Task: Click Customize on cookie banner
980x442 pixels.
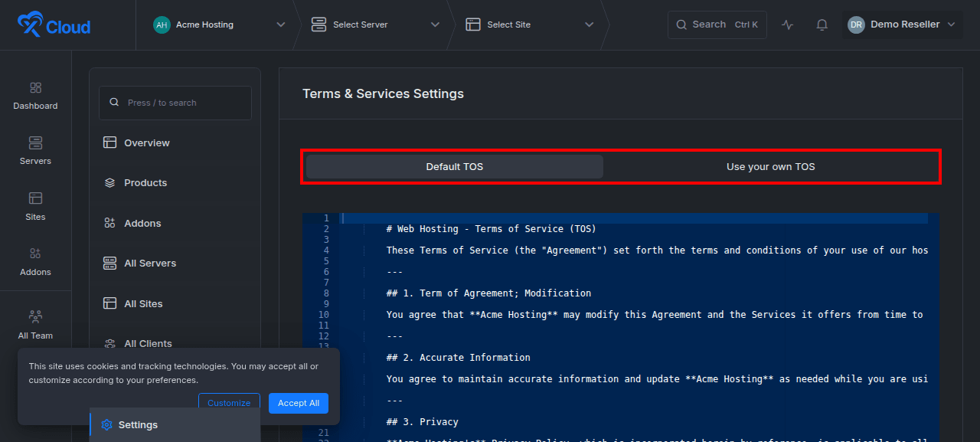Action: [x=229, y=403]
